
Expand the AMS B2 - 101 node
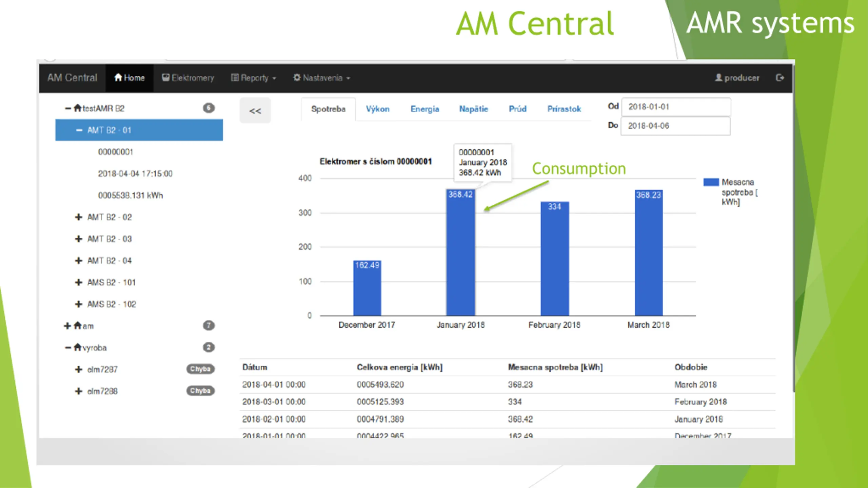(x=78, y=282)
